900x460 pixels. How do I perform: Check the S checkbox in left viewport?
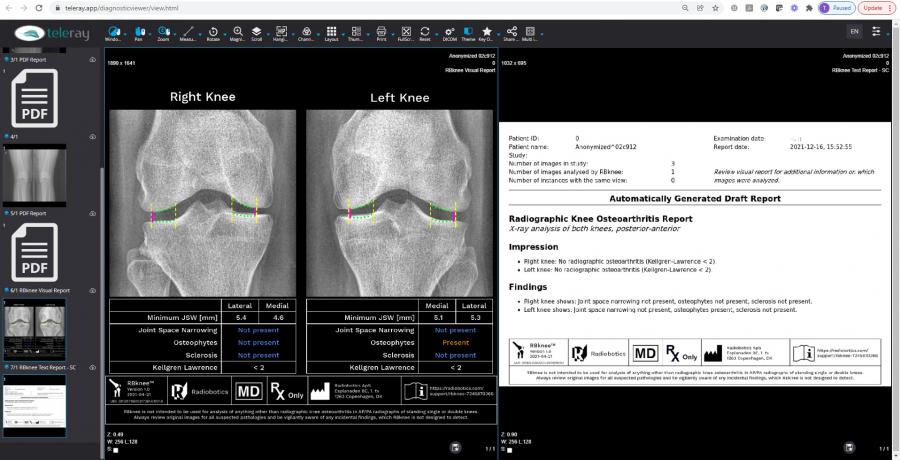116,450
